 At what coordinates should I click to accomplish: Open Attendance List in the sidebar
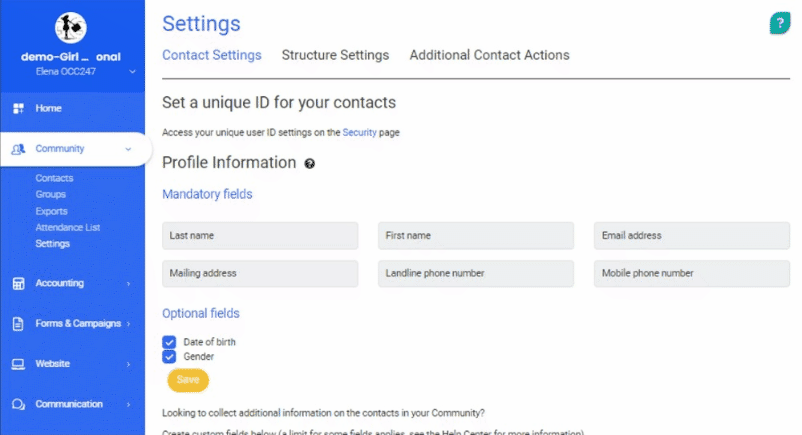pos(68,228)
